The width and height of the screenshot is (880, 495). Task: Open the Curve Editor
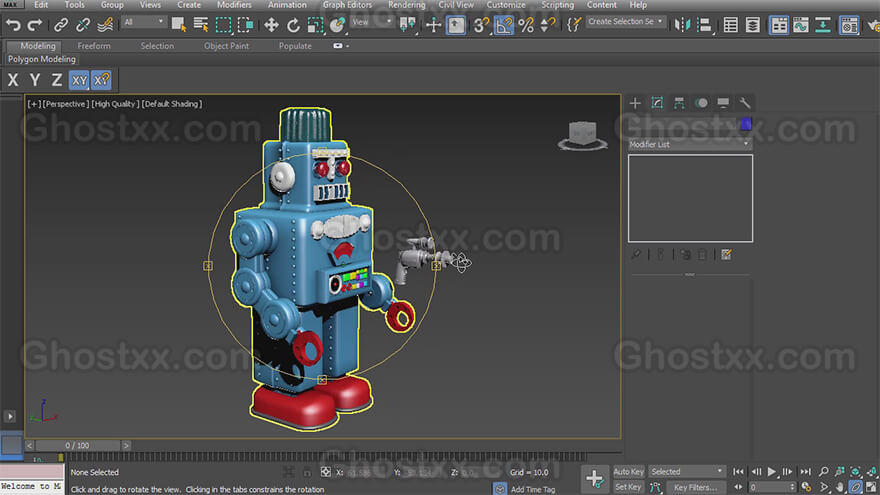(x=801, y=25)
